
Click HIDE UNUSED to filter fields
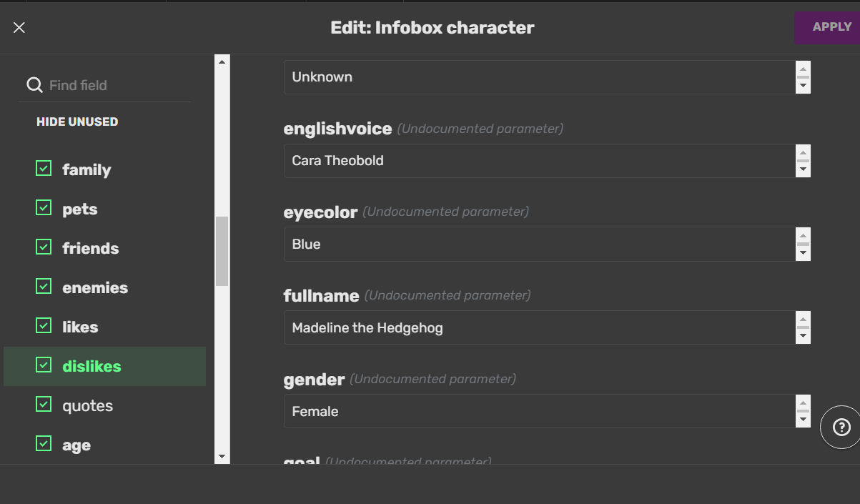(76, 122)
